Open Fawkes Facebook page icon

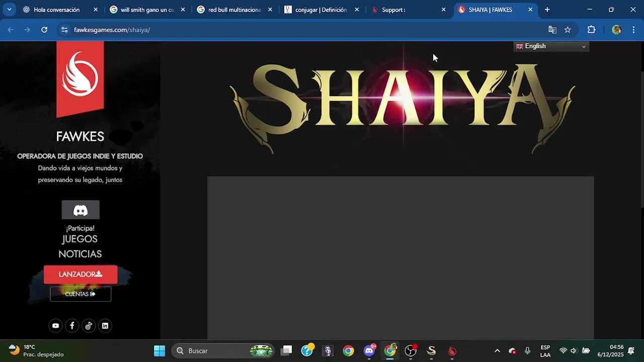[72, 326]
